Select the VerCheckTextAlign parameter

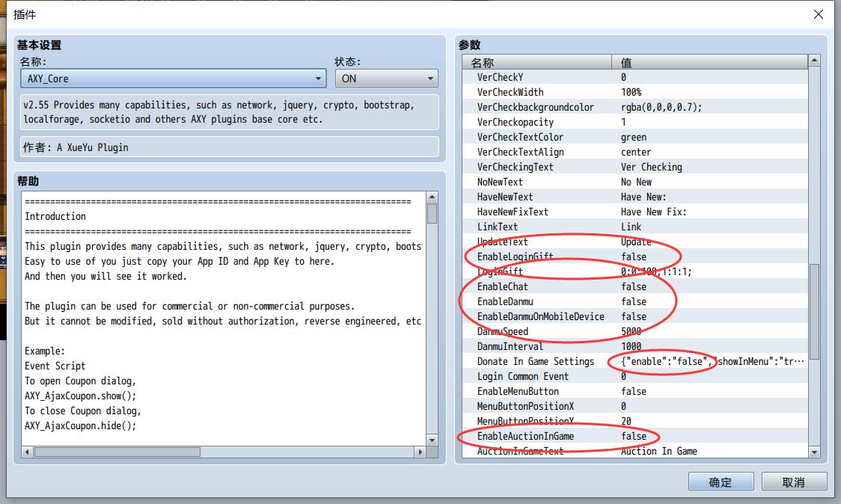635,153
